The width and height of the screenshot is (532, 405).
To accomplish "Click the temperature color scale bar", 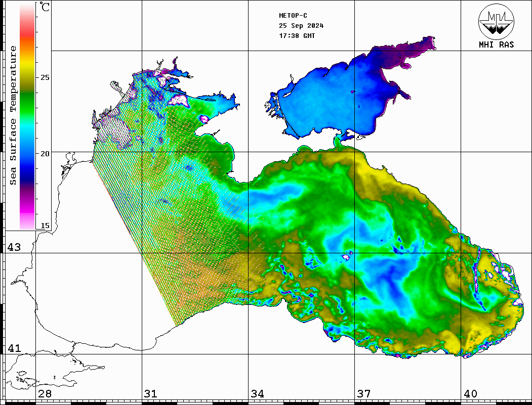I will click(x=27, y=117).
